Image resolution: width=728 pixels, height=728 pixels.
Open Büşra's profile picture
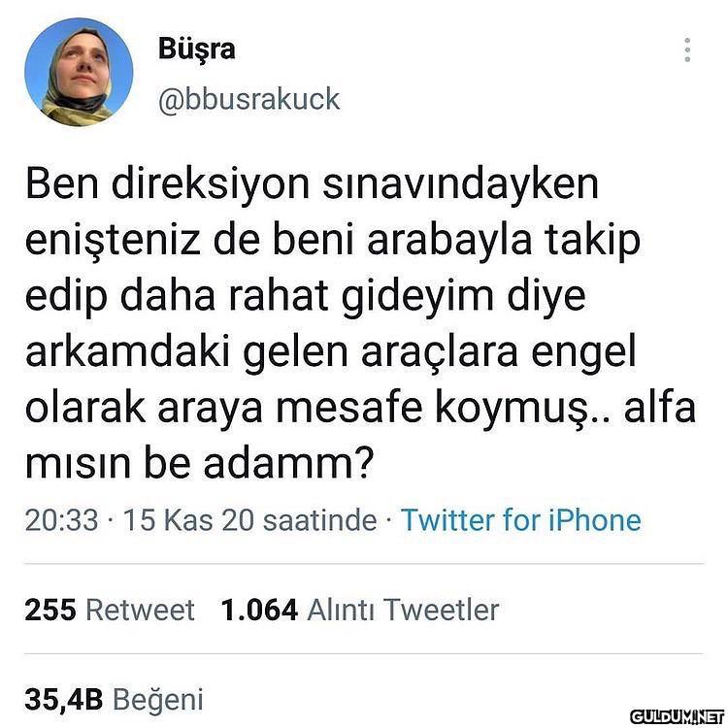click(x=79, y=72)
